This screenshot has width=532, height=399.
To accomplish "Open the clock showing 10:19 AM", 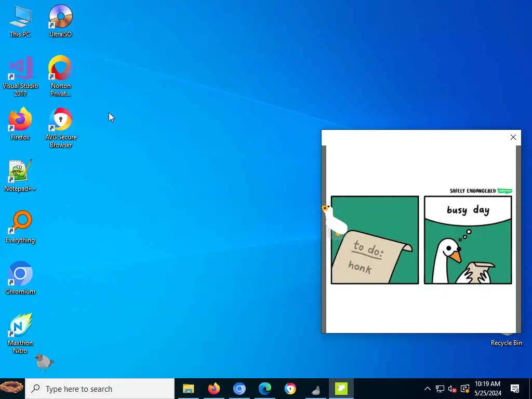I will pos(487,389).
